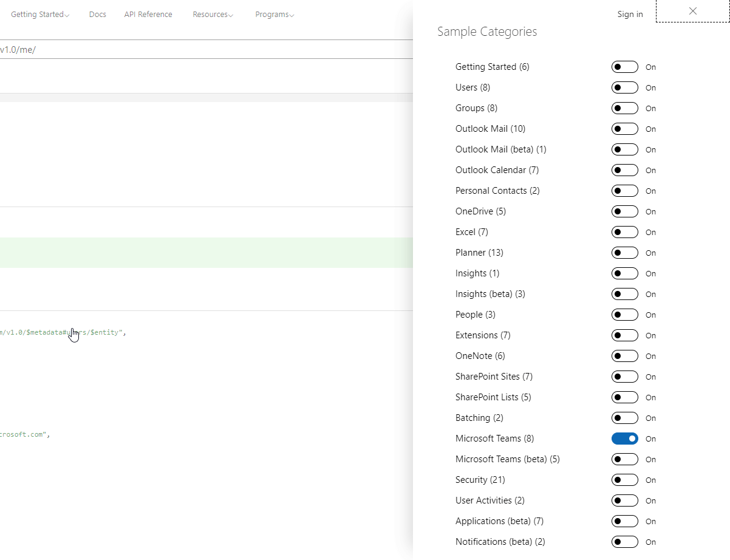This screenshot has height=560, width=730.
Task: Enable the Batching (2) category
Action: pyautogui.click(x=624, y=418)
